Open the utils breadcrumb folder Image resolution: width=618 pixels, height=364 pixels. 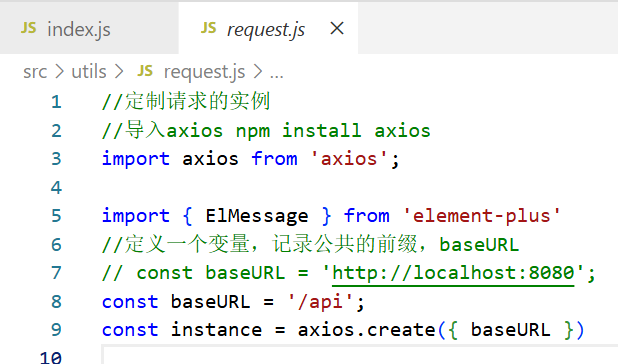click(89, 72)
